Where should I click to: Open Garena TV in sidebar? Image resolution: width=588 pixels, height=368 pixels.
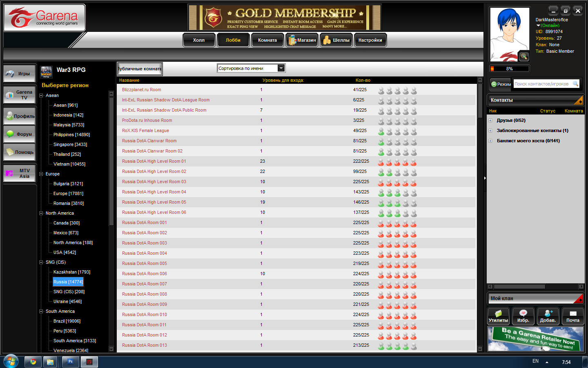(x=20, y=95)
